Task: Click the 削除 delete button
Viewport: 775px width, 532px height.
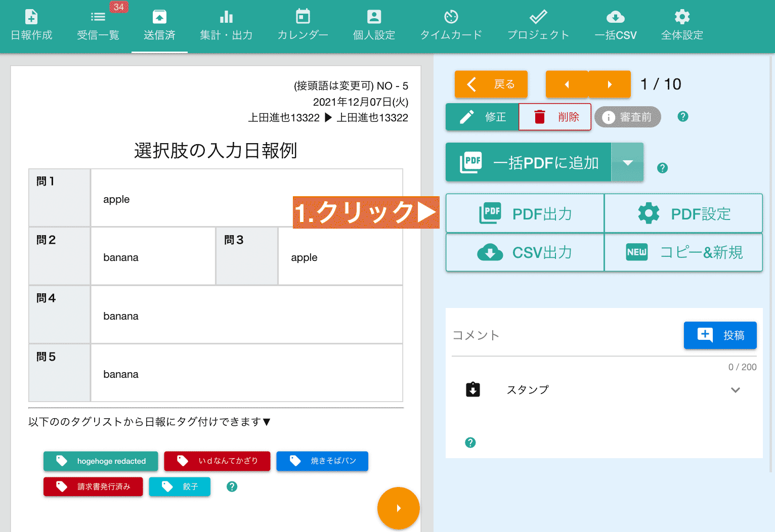Action: [x=555, y=117]
